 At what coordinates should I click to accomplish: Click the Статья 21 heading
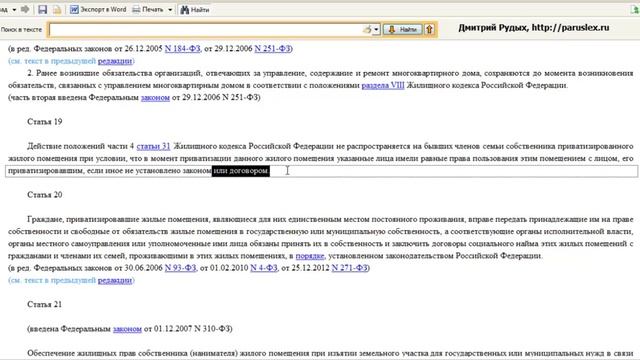click(44, 304)
